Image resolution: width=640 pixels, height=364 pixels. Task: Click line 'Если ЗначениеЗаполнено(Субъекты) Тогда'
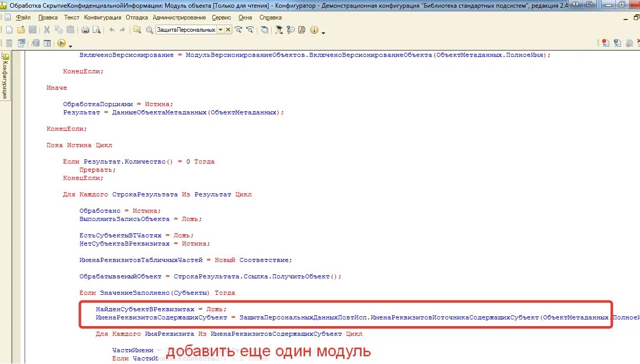[157, 293]
